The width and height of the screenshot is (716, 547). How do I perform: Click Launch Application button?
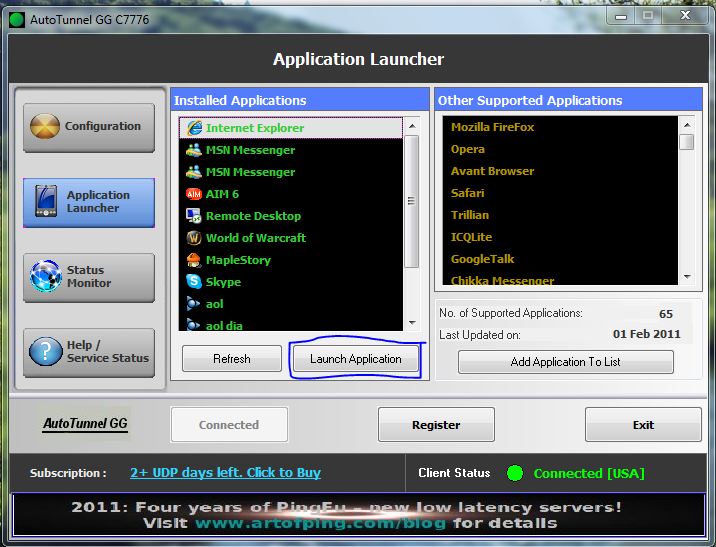[356, 359]
